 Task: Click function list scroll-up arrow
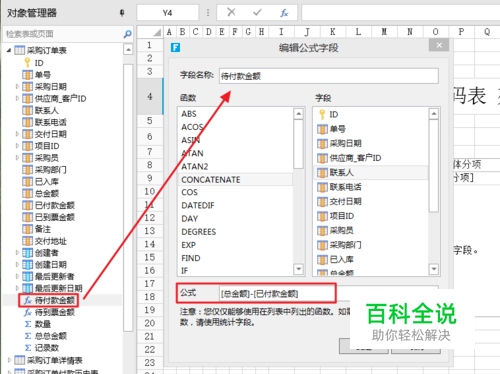(299, 114)
